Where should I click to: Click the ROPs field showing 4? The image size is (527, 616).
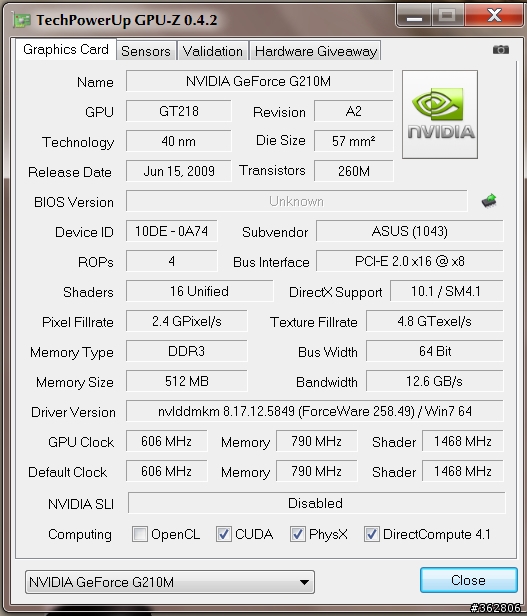pos(172,261)
